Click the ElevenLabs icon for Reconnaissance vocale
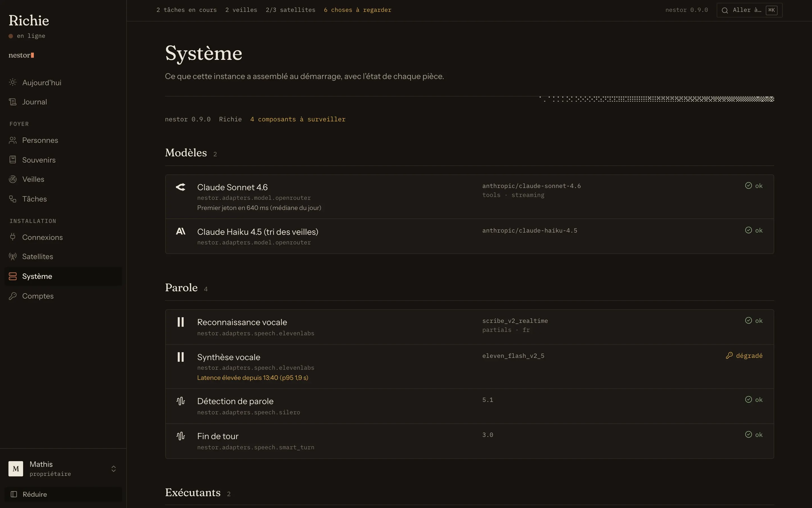The image size is (812, 508). (x=180, y=322)
